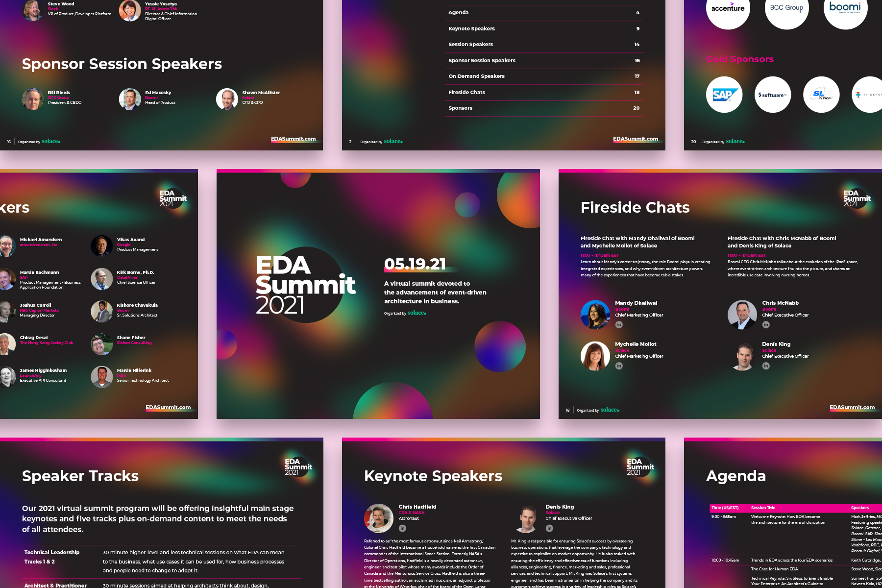Click the Solace logo on the contents slide

tap(393, 142)
